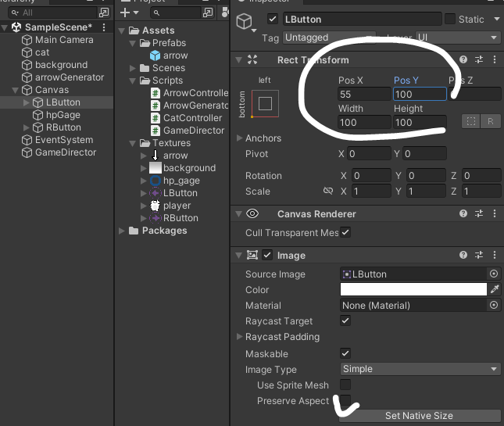Expand the Scenes folder

click(132, 68)
